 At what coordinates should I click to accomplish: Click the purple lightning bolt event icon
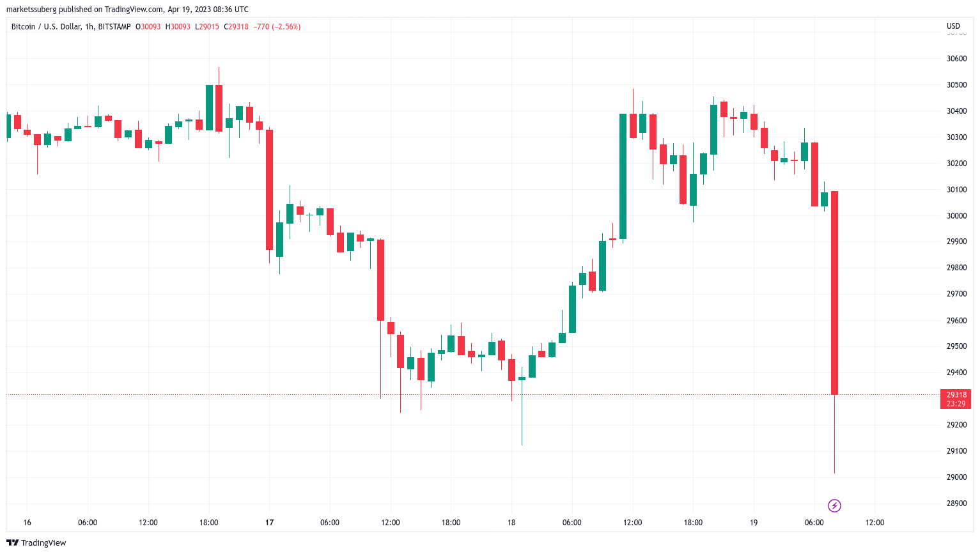[x=834, y=506]
